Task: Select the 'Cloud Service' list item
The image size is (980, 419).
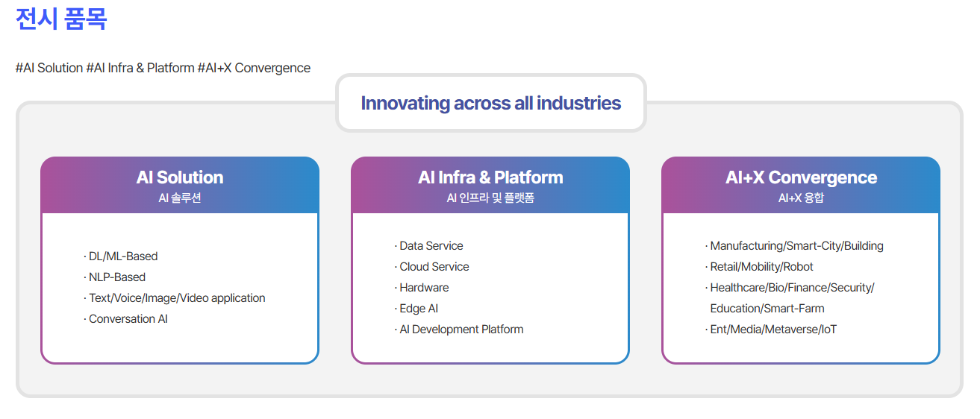Action: pos(432,267)
